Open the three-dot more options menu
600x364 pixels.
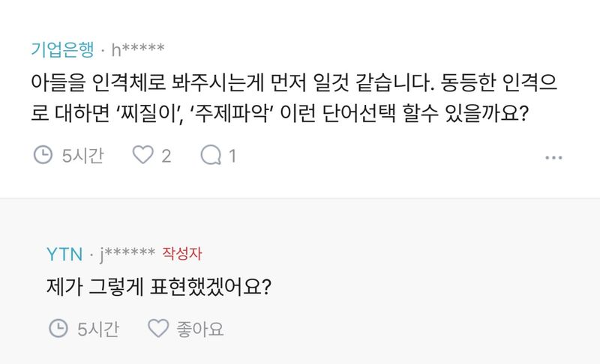click(553, 157)
